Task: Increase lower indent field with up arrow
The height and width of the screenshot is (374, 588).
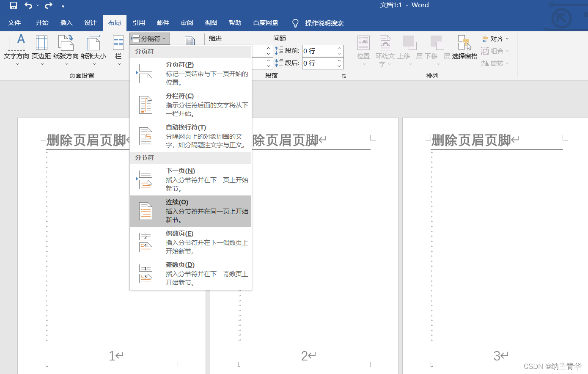Action: coord(268,60)
